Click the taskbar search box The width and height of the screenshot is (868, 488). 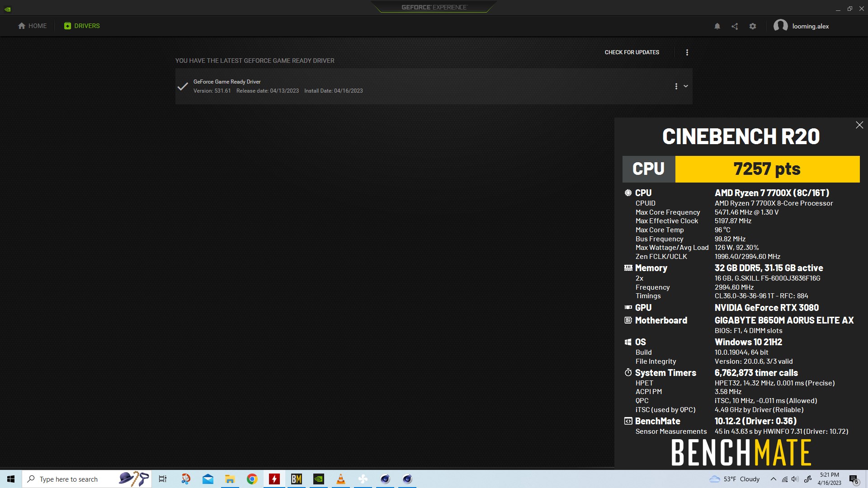(x=86, y=479)
